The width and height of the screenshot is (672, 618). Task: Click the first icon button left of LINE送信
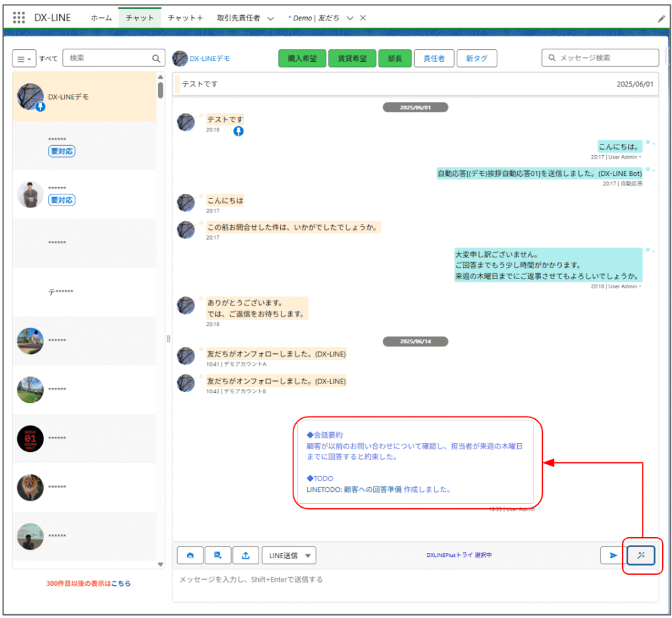click(190, 555)
